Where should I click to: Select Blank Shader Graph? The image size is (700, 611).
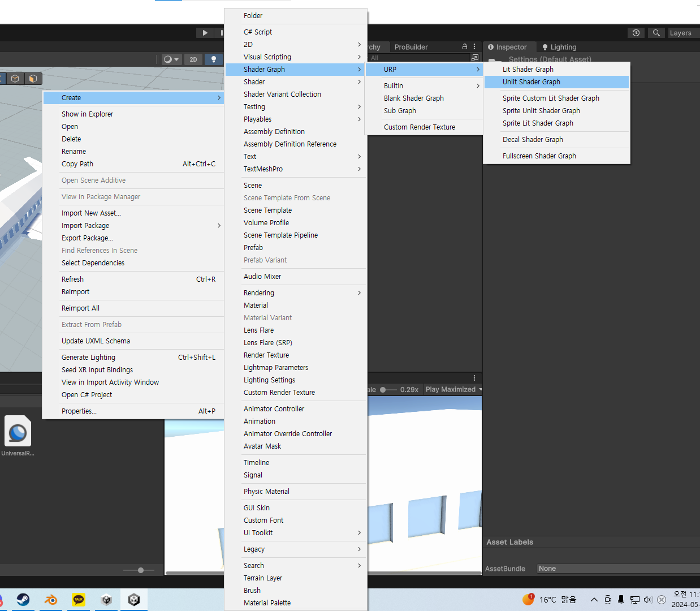424,98
